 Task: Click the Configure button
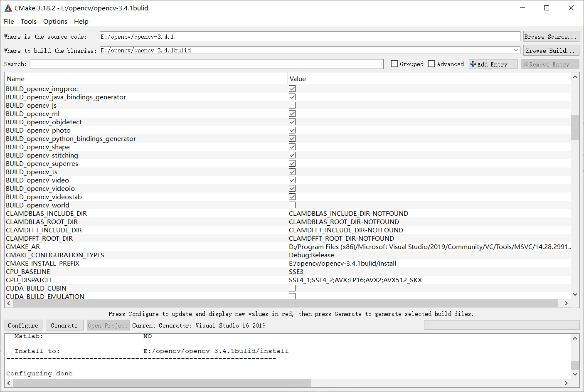[x=23, y=325]
